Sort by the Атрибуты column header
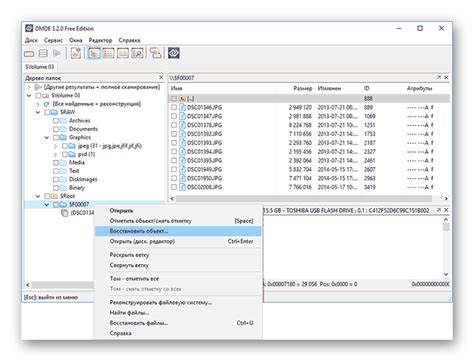Viewport: 474px width, 361px height. click(419, 88)
